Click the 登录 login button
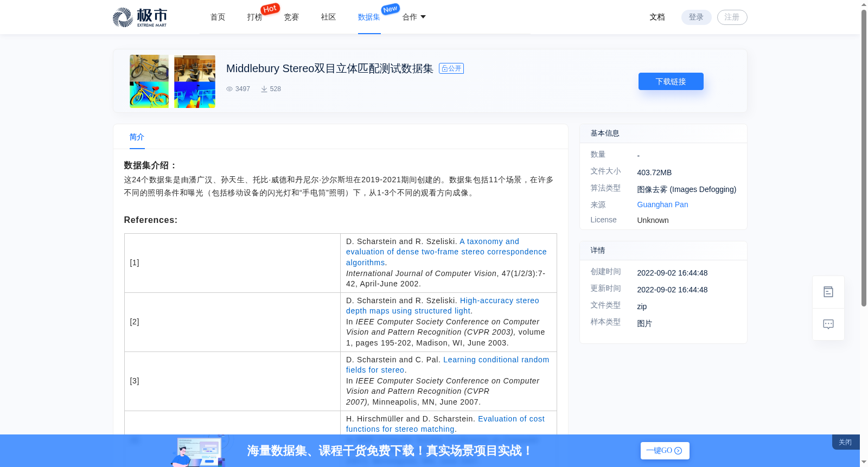 (x=696, y=17)
